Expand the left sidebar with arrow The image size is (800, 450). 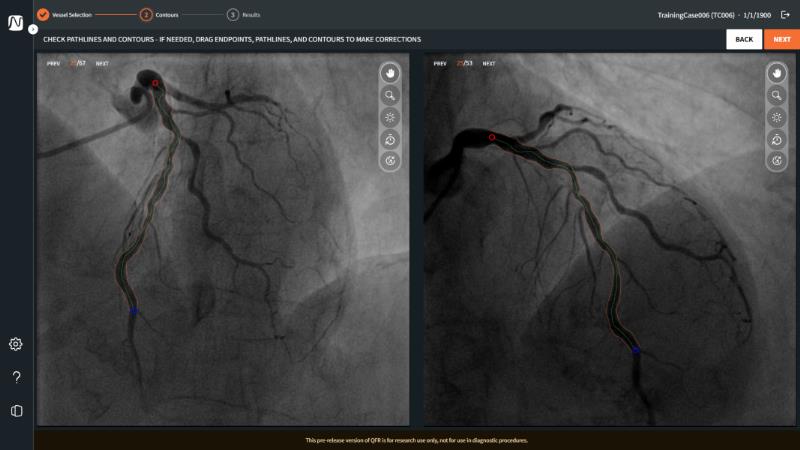[x=33, y=30]
